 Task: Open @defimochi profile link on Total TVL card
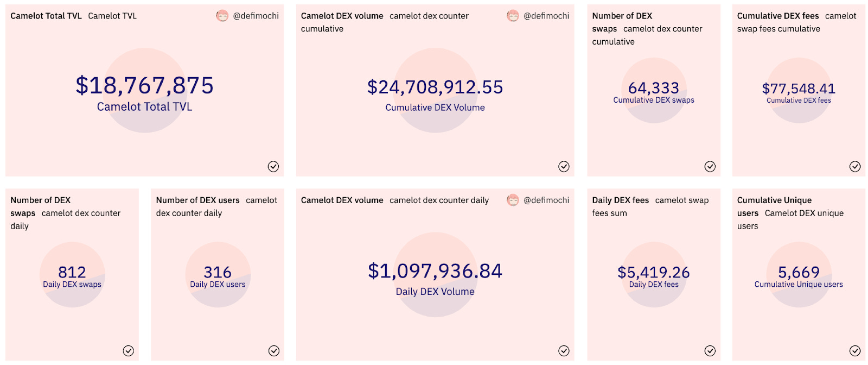tap(256, 16)
